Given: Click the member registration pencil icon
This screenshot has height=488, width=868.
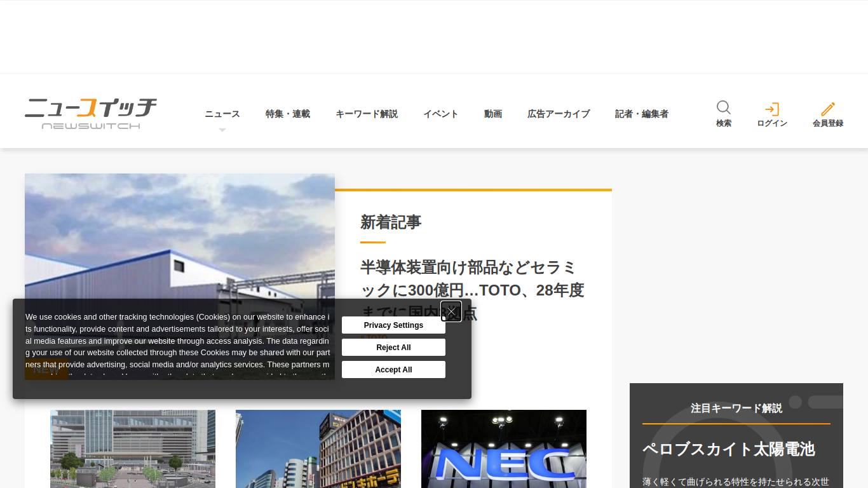Looking at the screenshot, I should click(x=828, y=109).
